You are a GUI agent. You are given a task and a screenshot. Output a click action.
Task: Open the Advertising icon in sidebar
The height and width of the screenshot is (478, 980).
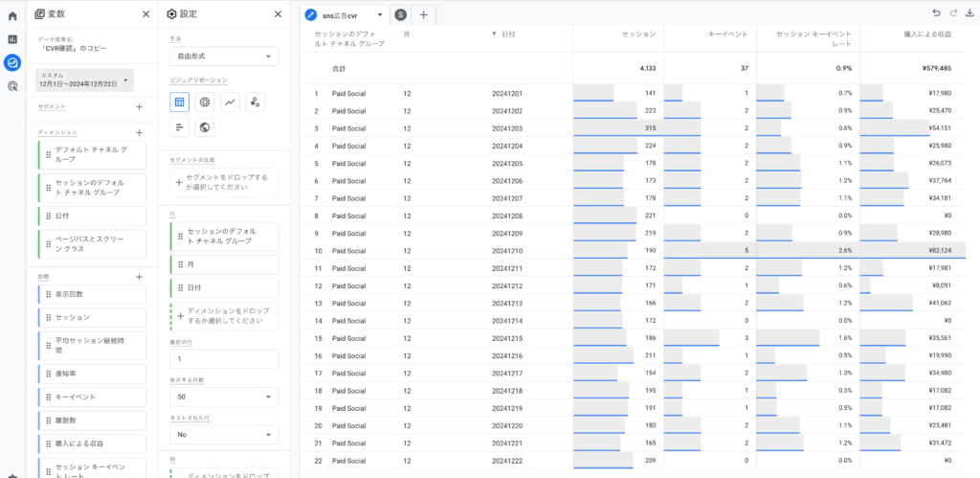tap(12, 85)
